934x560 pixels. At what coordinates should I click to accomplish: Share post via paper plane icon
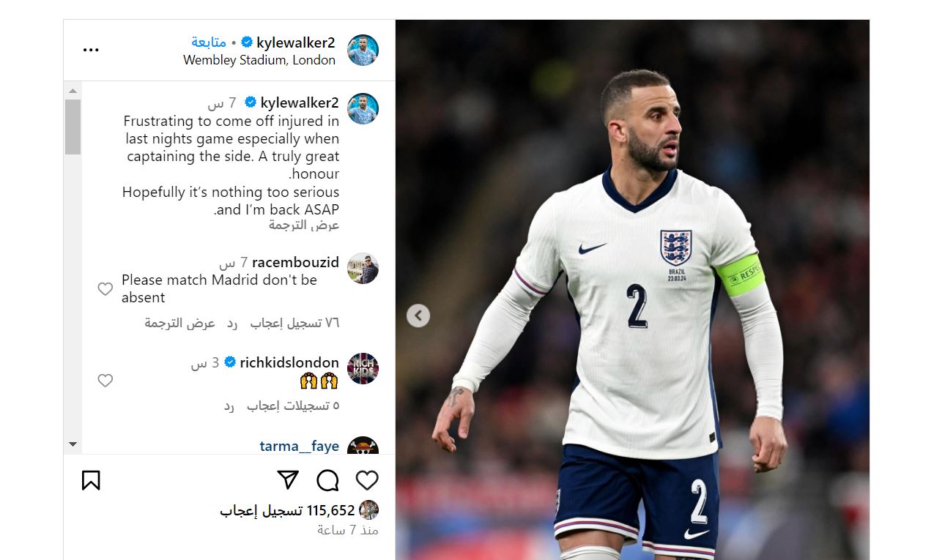click(x=288, y=480)
